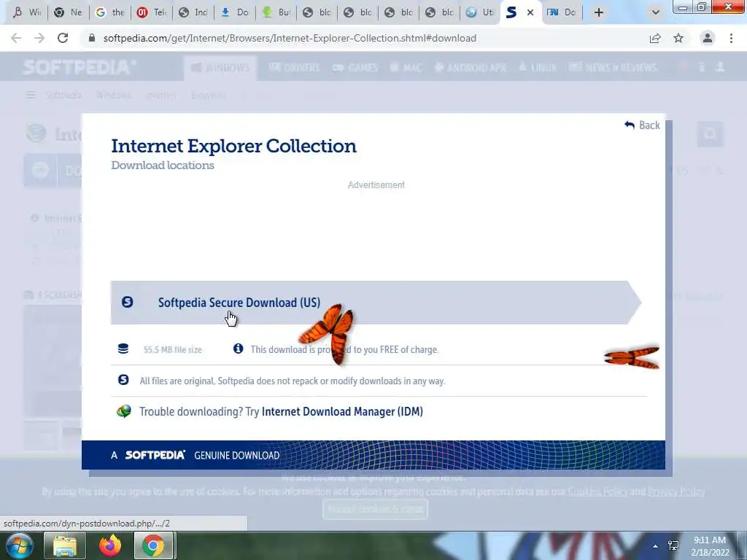Viewport: 747px width, 560px height.
Task: Switch to the Google 'the' tab
Action: coord(111,12)
